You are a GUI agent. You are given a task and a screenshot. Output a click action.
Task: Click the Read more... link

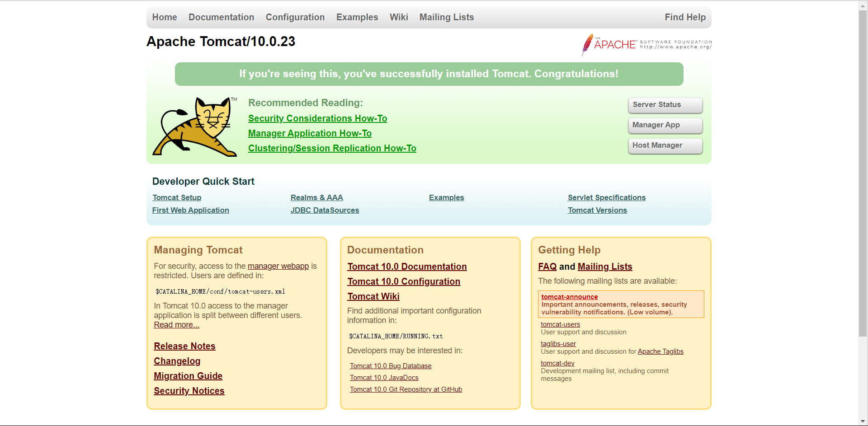coord(176,325)
